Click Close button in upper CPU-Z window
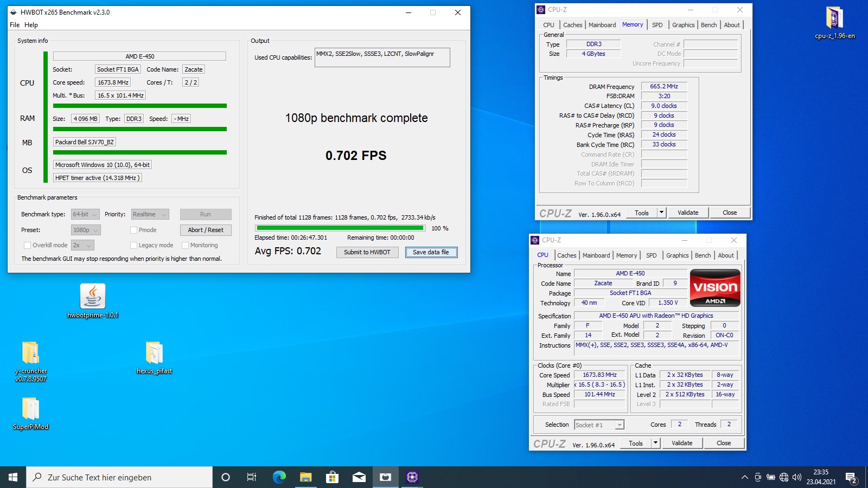 pos(730,213)
